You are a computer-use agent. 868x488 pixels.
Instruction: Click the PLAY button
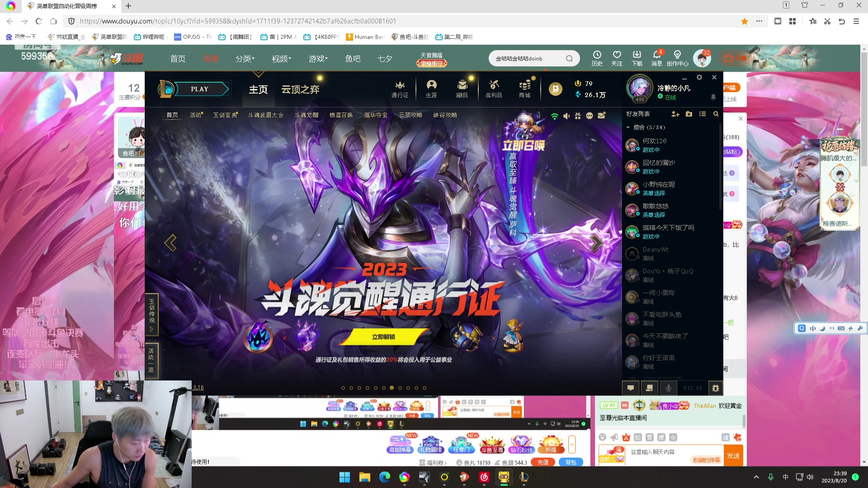coord(199,89)
